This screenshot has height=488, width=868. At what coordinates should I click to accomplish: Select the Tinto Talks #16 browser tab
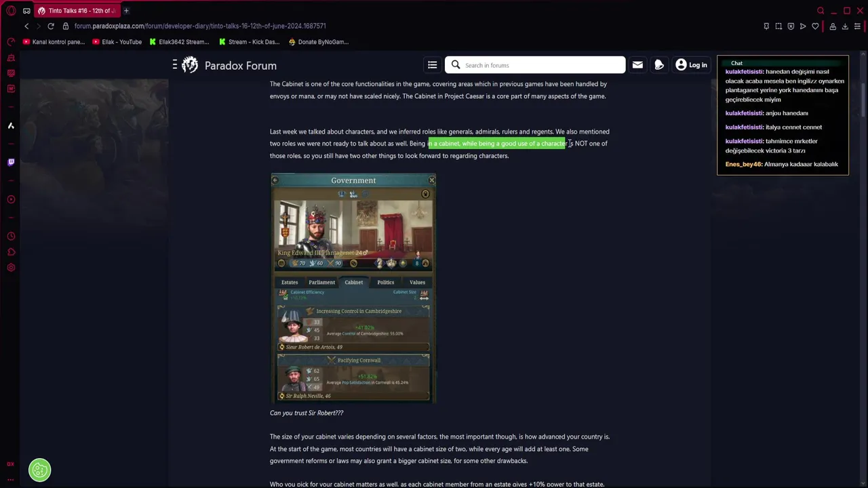pyautogui.click(x=77, y=11)
